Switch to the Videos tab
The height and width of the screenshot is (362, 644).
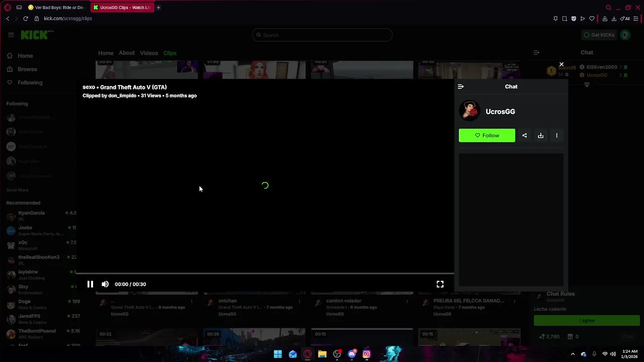[x=149, y=53]
